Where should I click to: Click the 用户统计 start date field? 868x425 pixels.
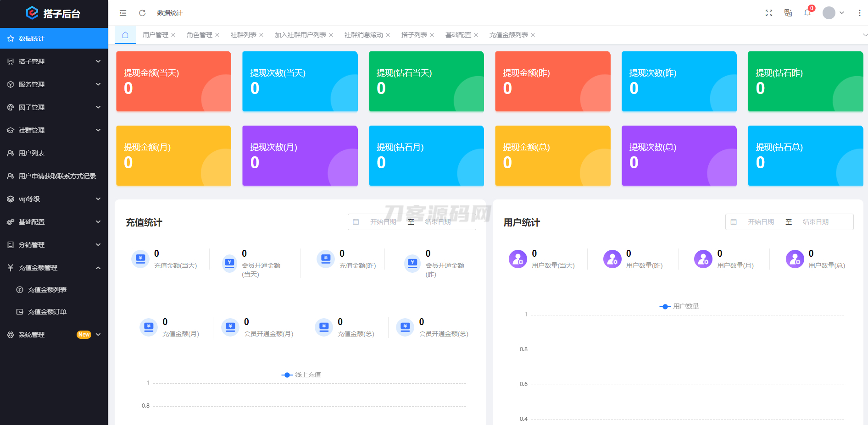(x=761, y=222)
